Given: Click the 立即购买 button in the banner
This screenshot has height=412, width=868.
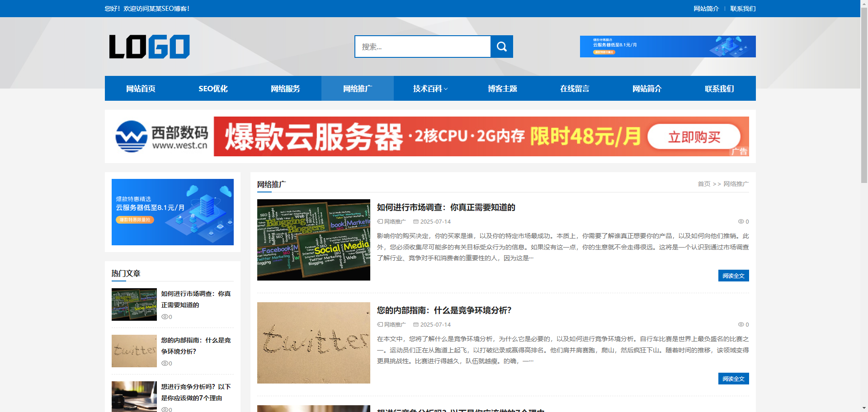Looking at the screenshot, I should (694, 136).
